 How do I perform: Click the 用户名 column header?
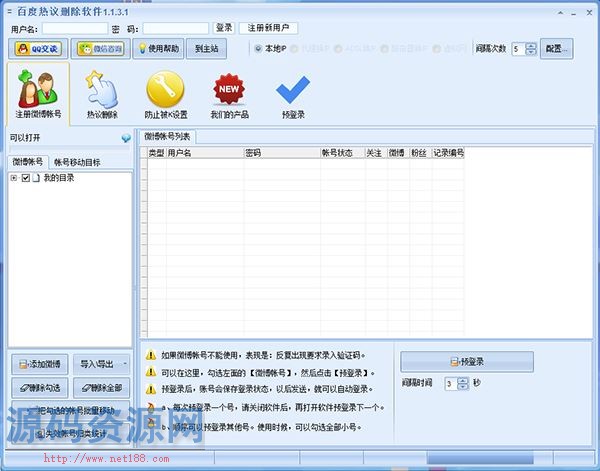click(205, 153)
